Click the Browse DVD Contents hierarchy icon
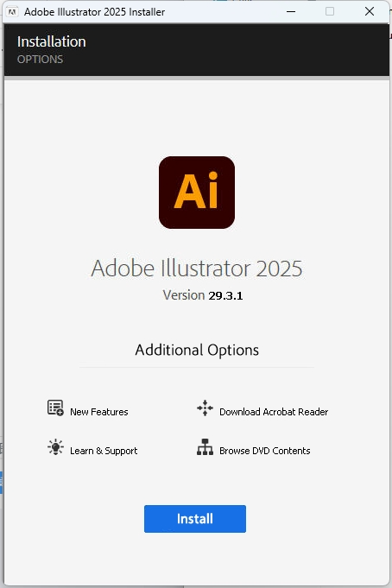The width and height of the screenshot is (392, 588). tap(205, 447)
